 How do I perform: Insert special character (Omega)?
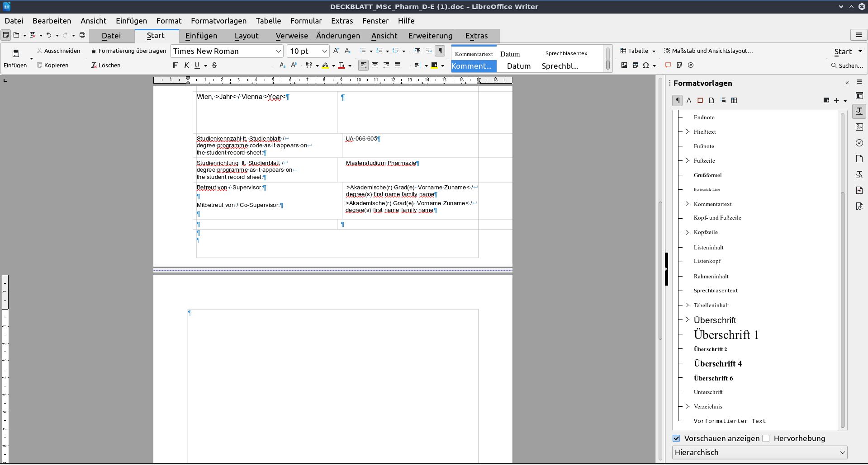(x=646, y=66)
